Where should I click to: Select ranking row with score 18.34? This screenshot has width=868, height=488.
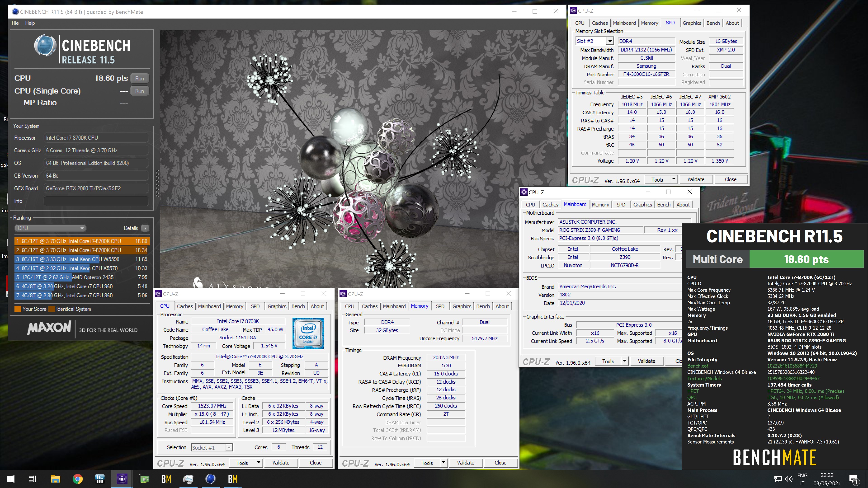click(x=82, y=250)
